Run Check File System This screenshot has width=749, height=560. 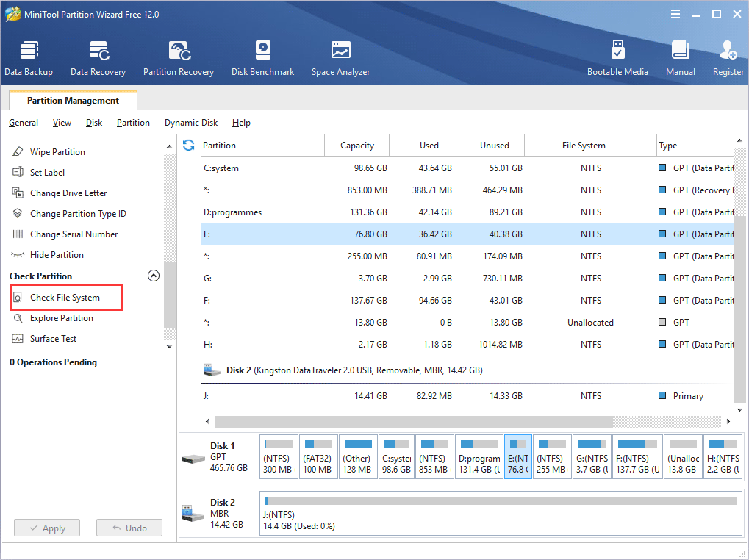[x=66, y=298]
